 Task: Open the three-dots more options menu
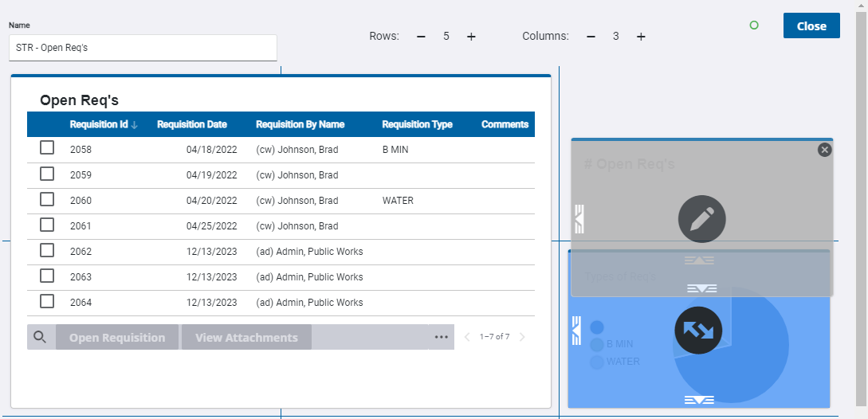pyautogui.click(x=442, y=337)
